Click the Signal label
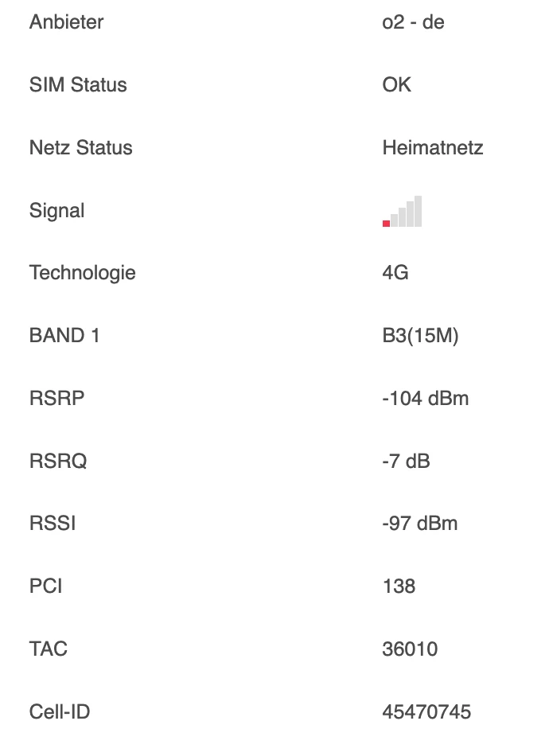 (x=56, y=211)
